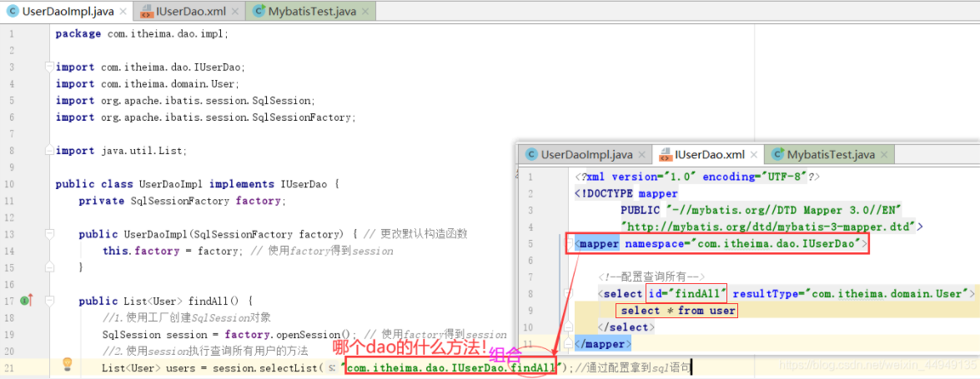Viewport: 980px width, 379px height.
Task: Select IUserDao.xml tab in the inset editor
Action: tap(709, 155)
